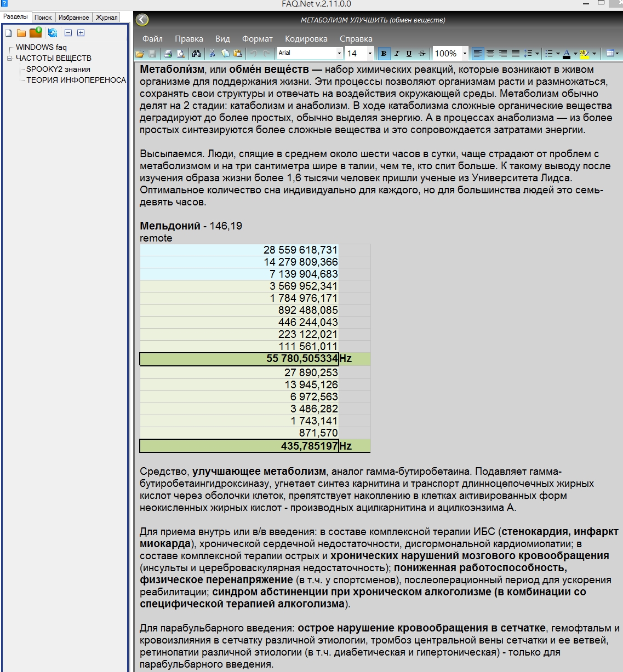Switch to the Избранное tab

[74, 18]
